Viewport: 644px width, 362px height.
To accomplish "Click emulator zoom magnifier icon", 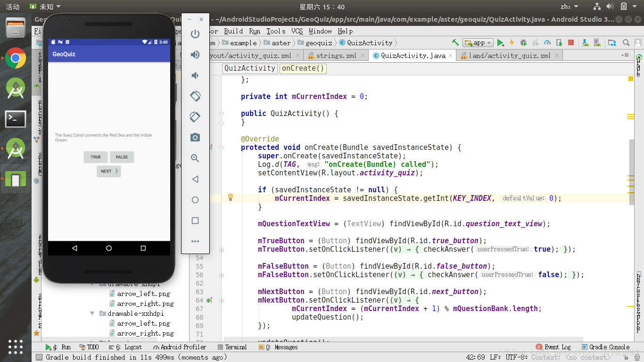I will [195, 158].
